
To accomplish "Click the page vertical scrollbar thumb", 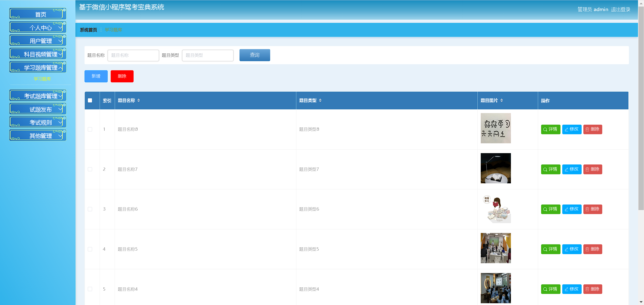I will pyautogui.click(x=641, y=108).
